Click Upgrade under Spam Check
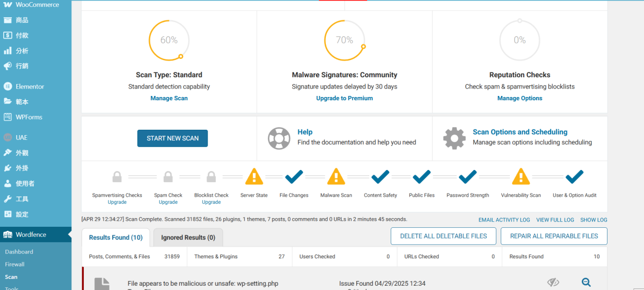 point(168,202)
